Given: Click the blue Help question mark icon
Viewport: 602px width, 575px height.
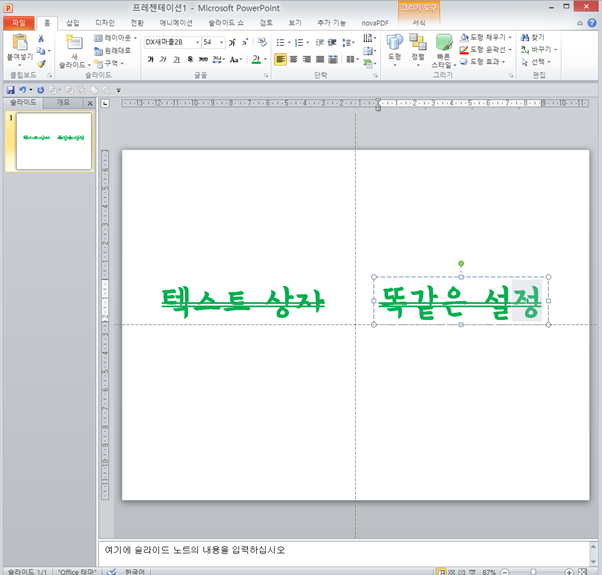Looking at the screenshot, I should (x=592, y=23).
